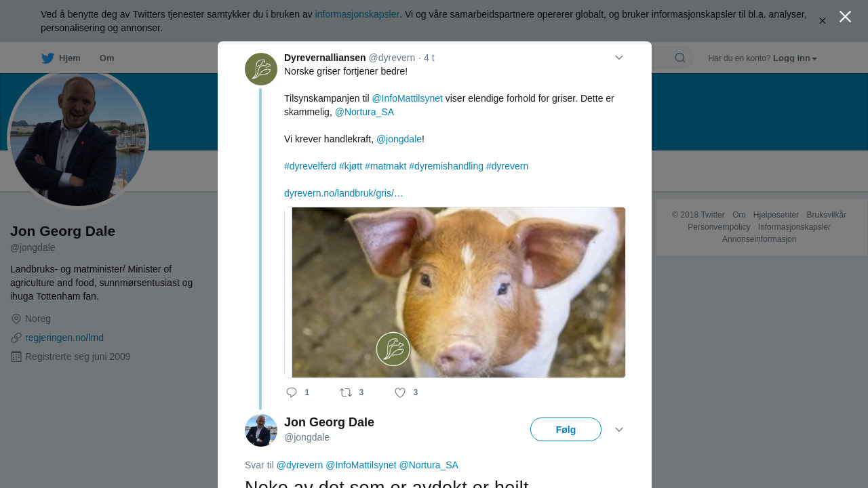
Task: Click the Twitter bird Hjem icon
Action: [x=47, y=58]
